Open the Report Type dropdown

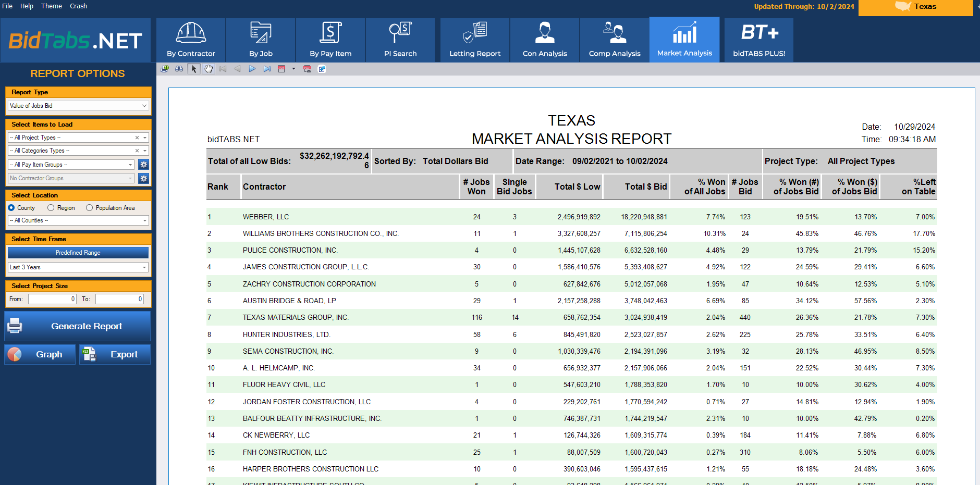pyautogui.click(x=78, y=106)
